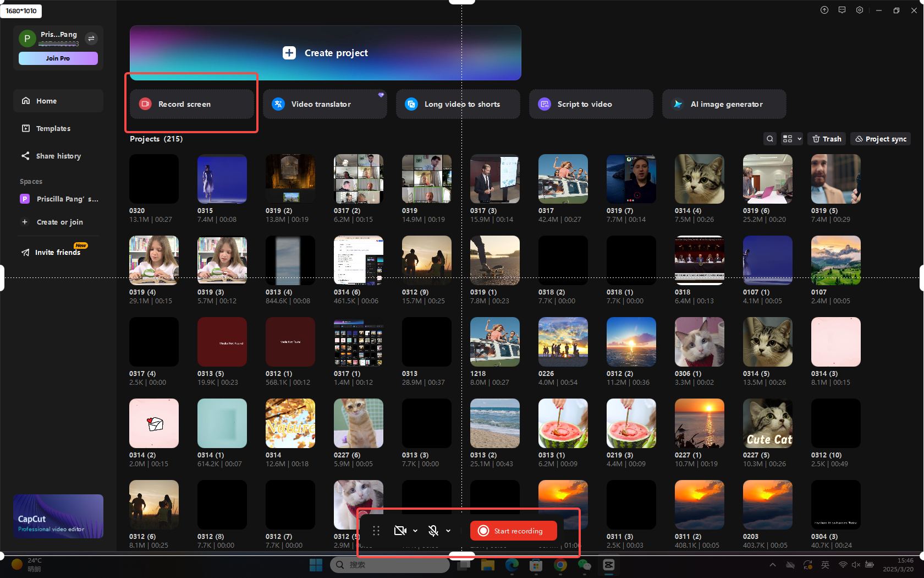Open Invite friends in the sidebar
924x578 pixels.
click(x=58, y=252)
